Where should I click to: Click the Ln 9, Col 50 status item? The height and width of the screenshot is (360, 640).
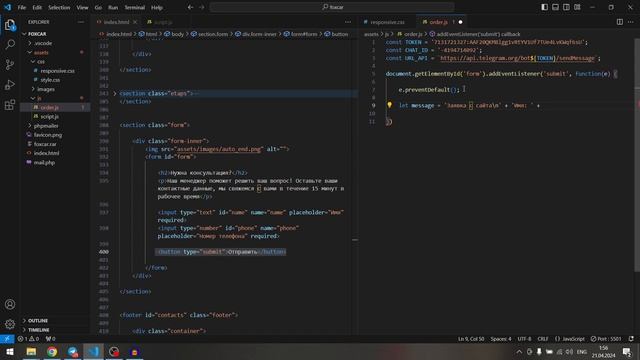[x=471, y=339]
